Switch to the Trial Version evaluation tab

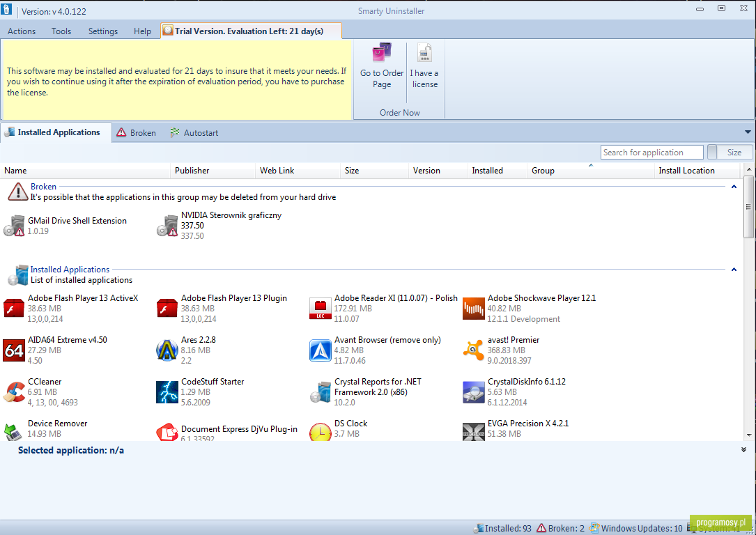point(252,31)
